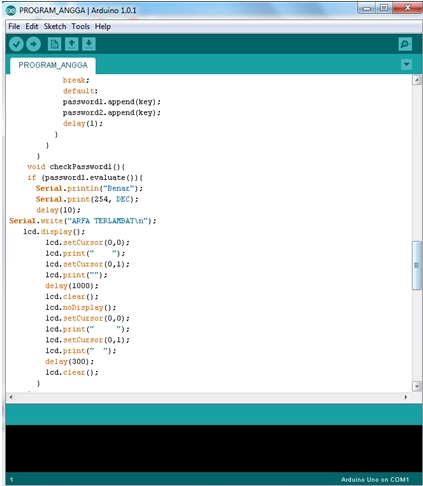Screen dimensions: 423x486
Task: Click vertical scrollbar down arrow
Action: pyautogui.click(x=417, y=386)
